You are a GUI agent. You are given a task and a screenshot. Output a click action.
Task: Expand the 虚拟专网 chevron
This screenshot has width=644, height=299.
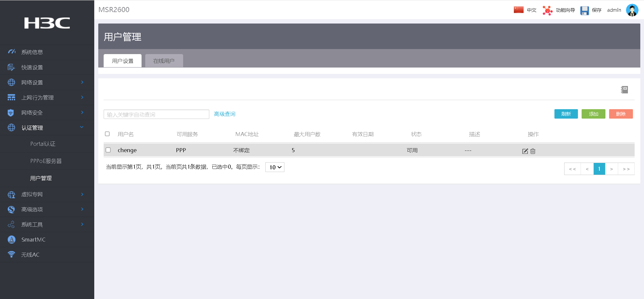pos(82,194)
